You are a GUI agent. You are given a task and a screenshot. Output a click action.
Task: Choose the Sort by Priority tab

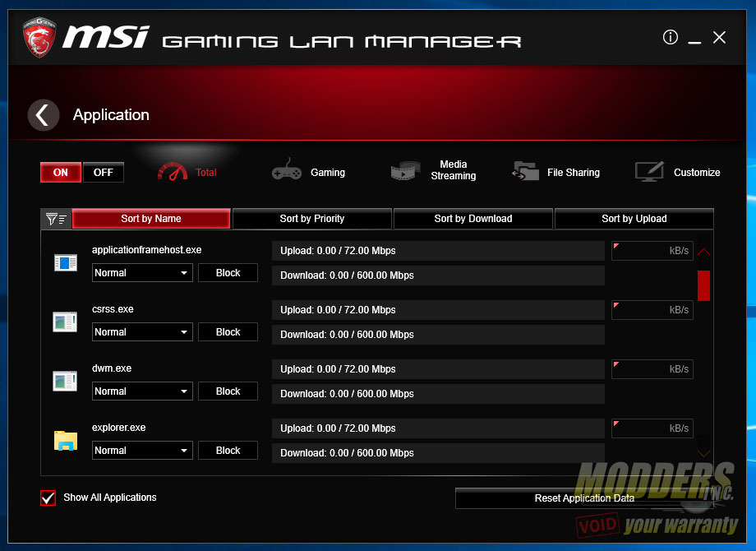coord(312,219)
